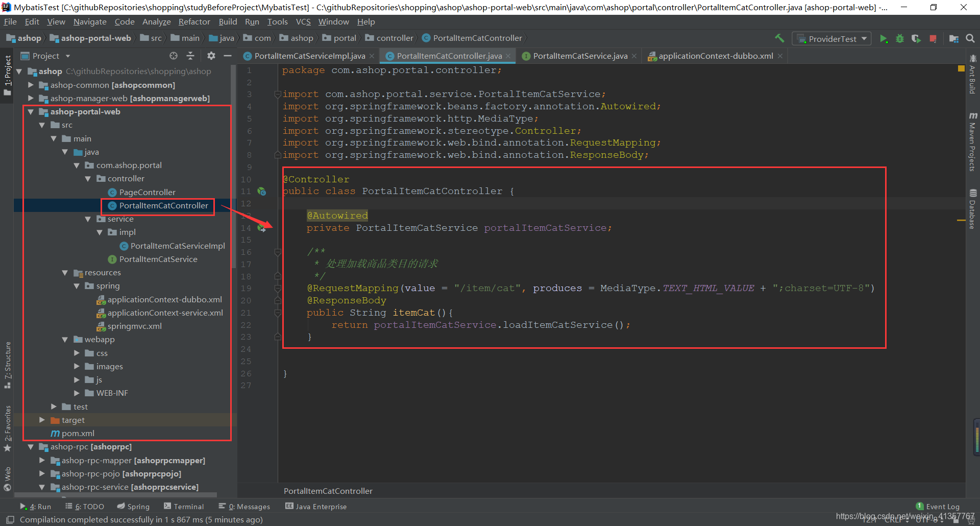Open Project panel settings gear
The image size is (980, 526).
[211, 56]
